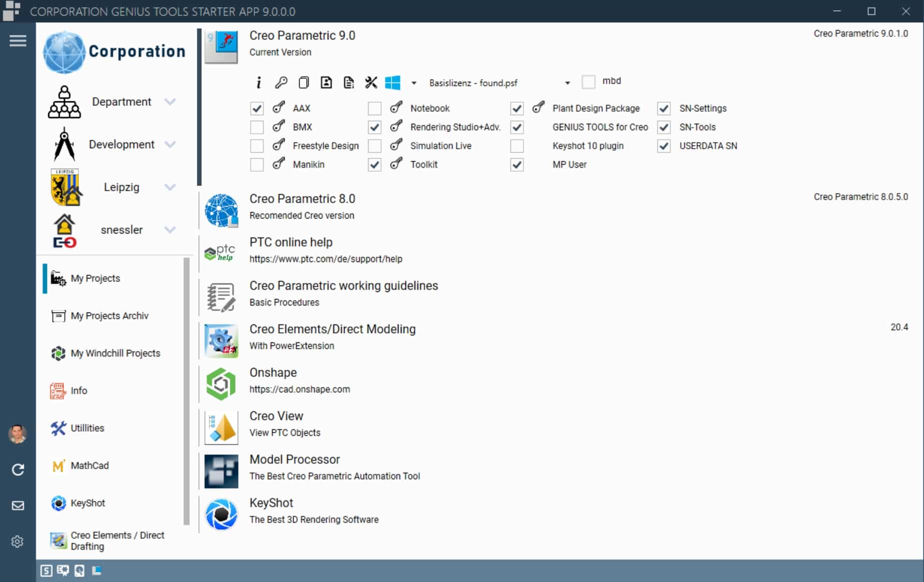Click the mail envelope icon in left rail

pos(18,506)
